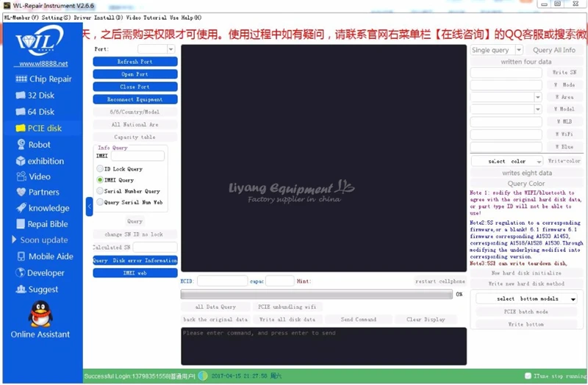Collapse sidebar with the blue arrow handle
The width and height of the screenshot is (588, 385).
89,206
